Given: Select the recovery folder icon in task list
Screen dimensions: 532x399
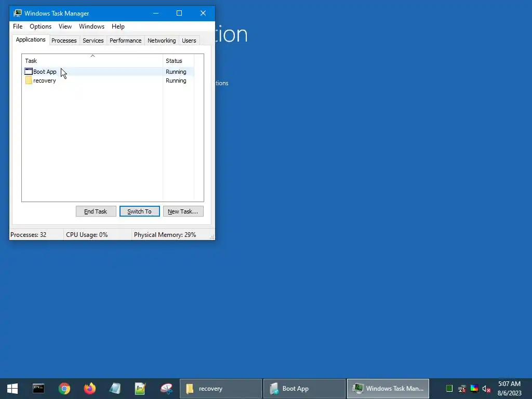Looking at the screenshot, I should 29,81.
